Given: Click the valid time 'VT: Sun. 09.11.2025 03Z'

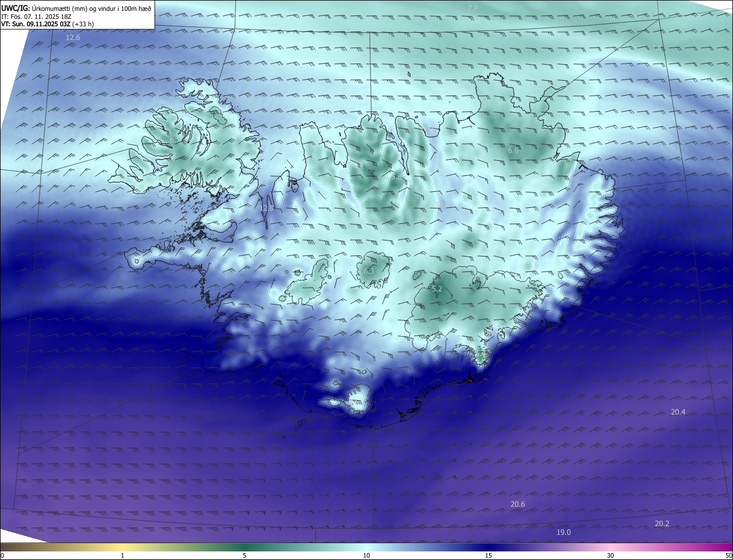Looking at the screenshot, I should (36, 24).
